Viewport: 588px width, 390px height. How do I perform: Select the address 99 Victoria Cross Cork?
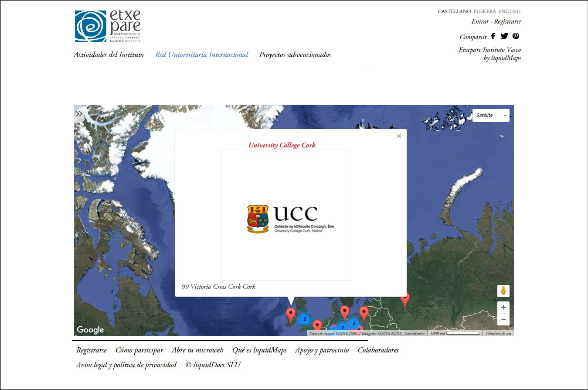(218, 287)
